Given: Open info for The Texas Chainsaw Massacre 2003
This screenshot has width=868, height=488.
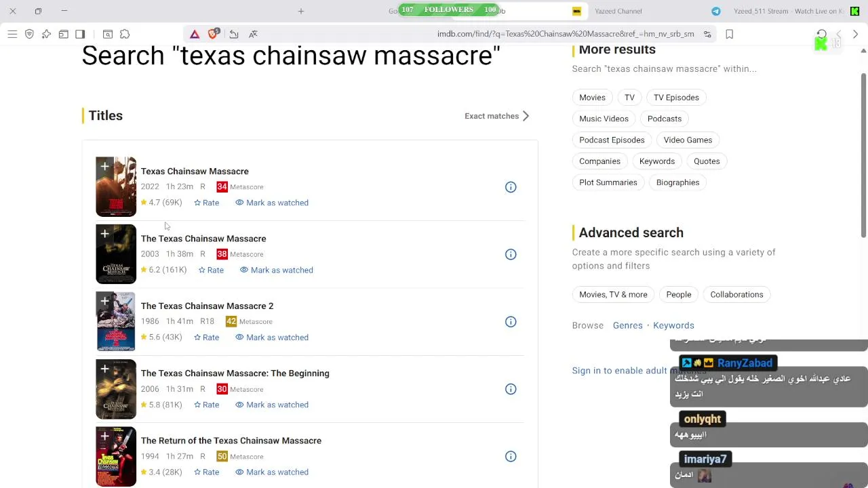Looking at the screenshot, I should (x=511, y=254).
